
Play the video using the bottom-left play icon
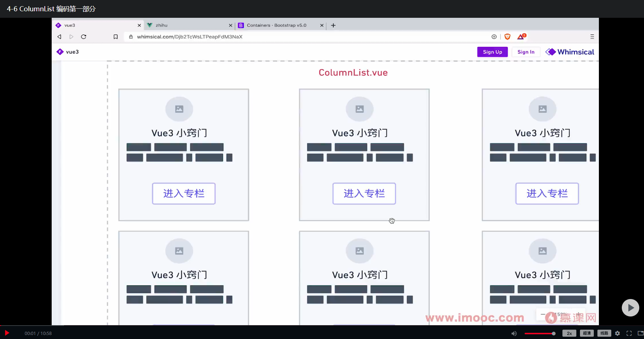click(x=7, y=333)
